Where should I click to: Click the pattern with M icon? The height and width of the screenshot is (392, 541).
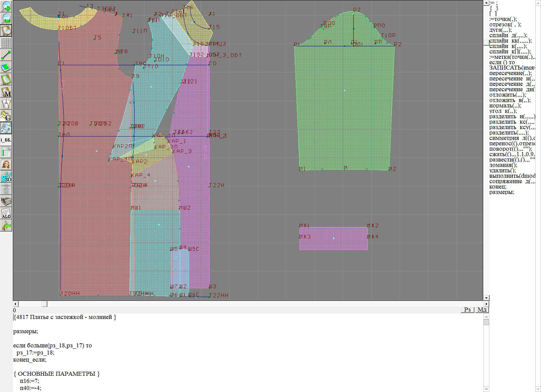click(6, 92)
